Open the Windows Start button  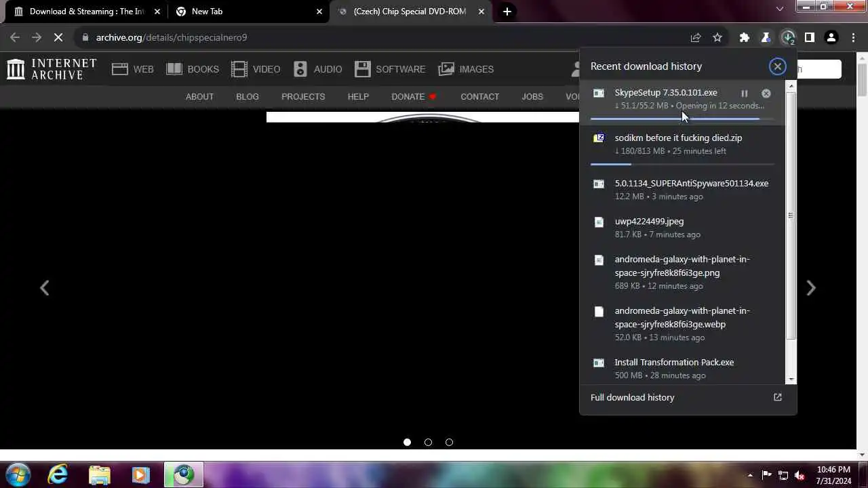[x=18, y=474]
